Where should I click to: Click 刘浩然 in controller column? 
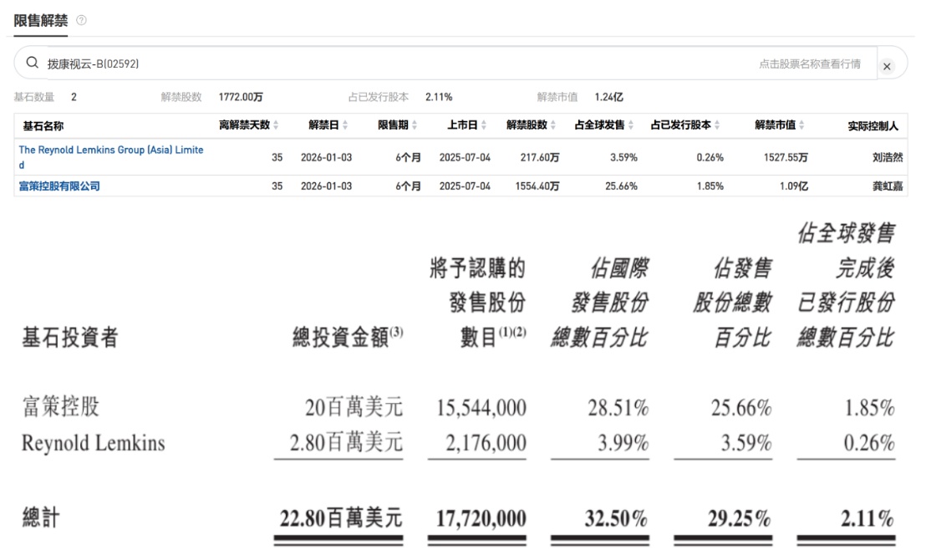point(888,157)
